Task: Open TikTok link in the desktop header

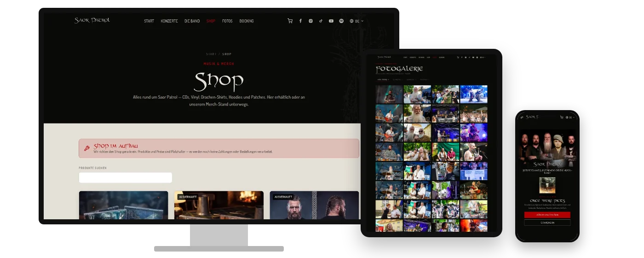Action: 321,21
